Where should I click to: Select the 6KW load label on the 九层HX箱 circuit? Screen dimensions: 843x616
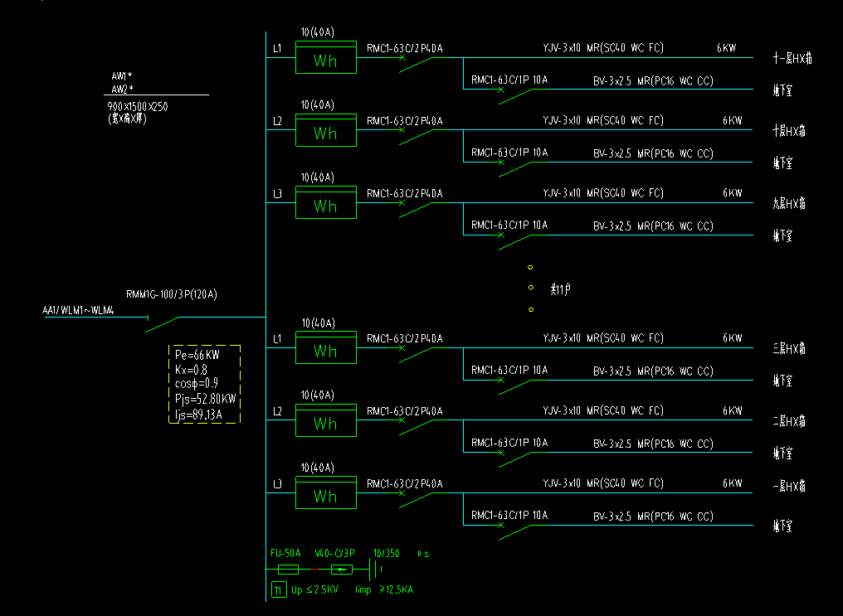pyautogui.click(x=733, y=193)
